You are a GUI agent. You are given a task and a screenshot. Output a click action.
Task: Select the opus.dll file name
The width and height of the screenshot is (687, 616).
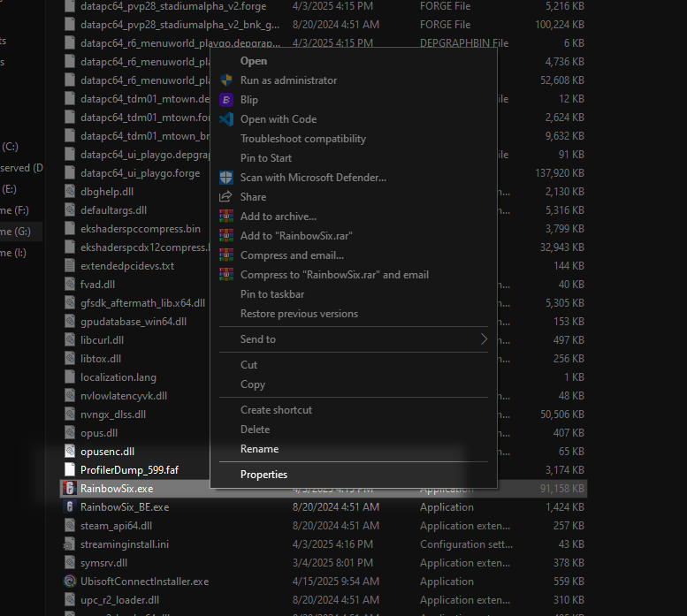click(99, 433)
